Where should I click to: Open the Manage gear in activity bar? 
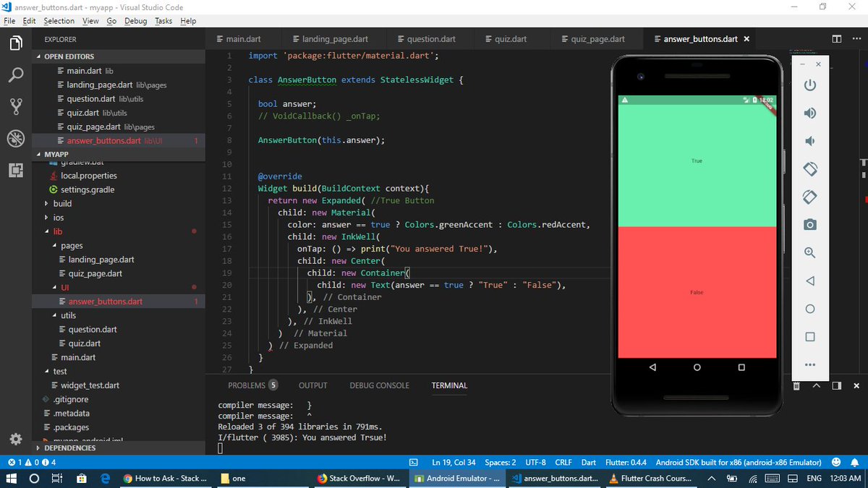pyautogui.click(x=15, y=439)
